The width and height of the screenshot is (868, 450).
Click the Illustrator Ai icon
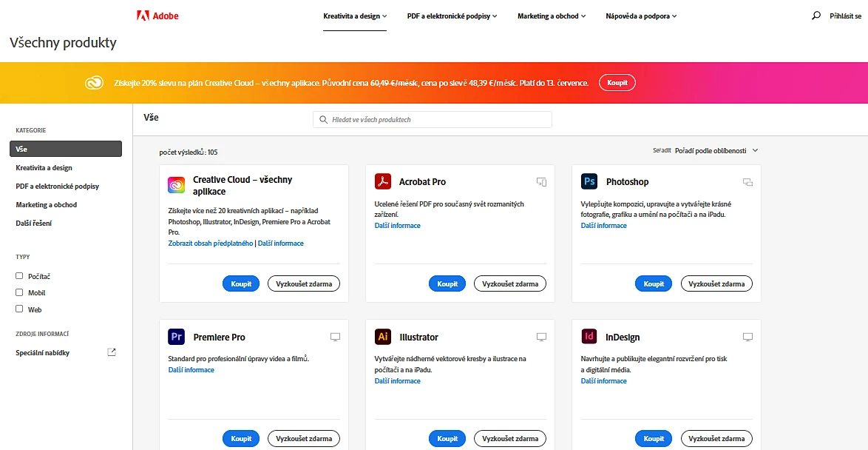pyautogui.click(x=382, y=337)
